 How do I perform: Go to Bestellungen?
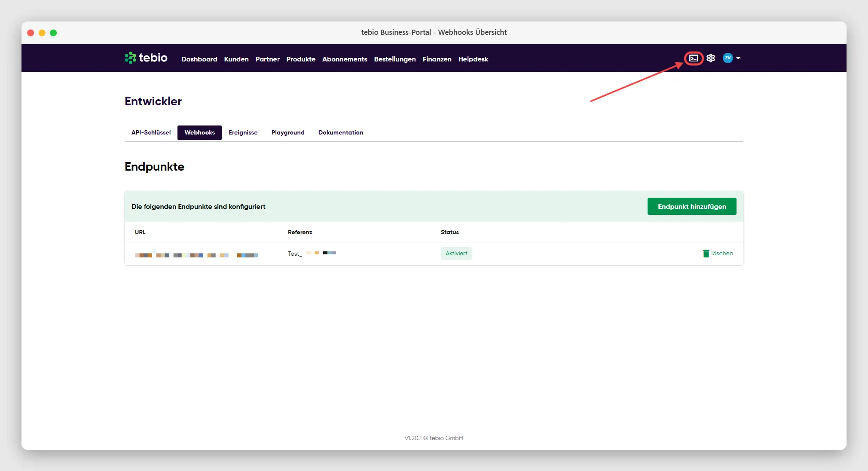[x=395, y=59]
